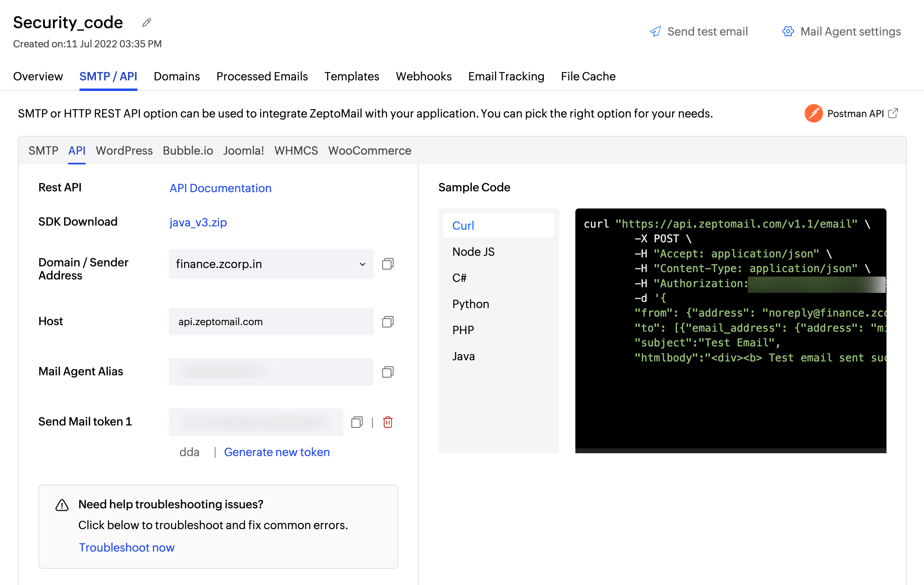Copy the Host api.zeptomail.com value

coord(387,322)
